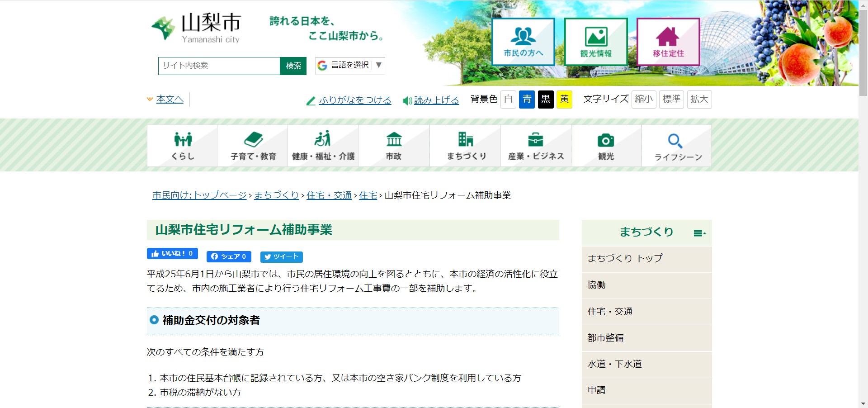
Task: Open 水道・下水道 from the sidebar
Action: (x=614, y=364)
